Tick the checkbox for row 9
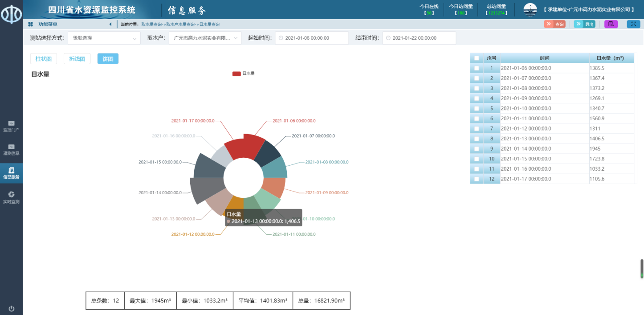Image resolution: width=644 pixels, height=315 pixels. [x=477, y=149]
